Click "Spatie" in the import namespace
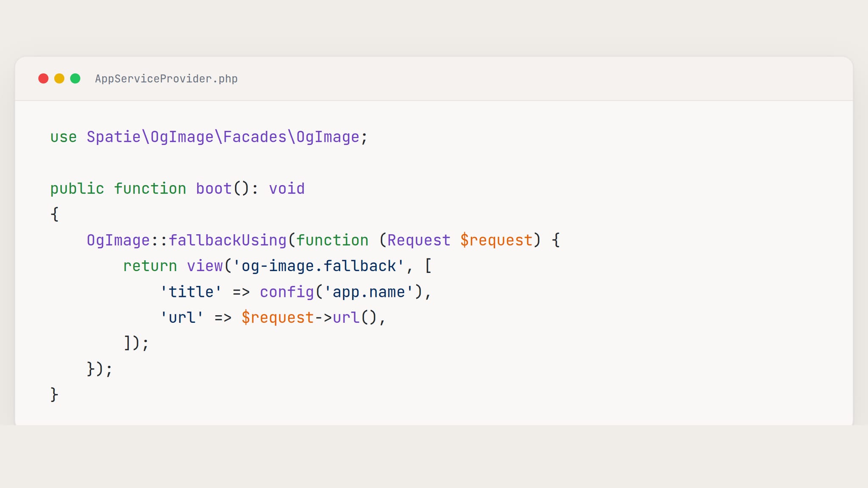The image size is (868, 488). click(x=114, y=137)
